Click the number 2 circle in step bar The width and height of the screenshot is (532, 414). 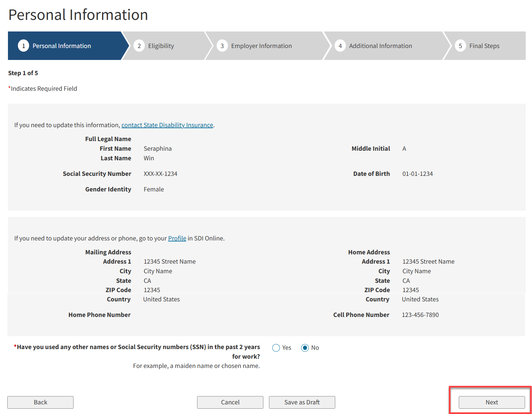[x=139, y=46]
